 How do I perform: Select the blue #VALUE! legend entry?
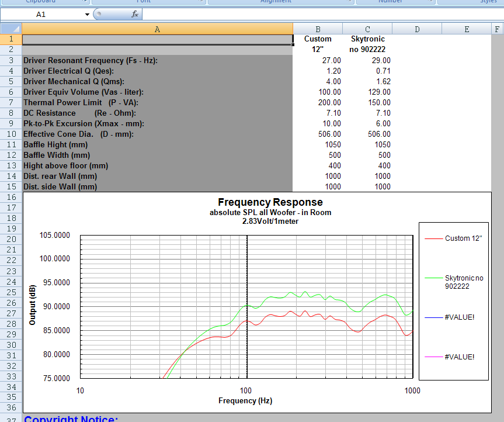(450, 317)
